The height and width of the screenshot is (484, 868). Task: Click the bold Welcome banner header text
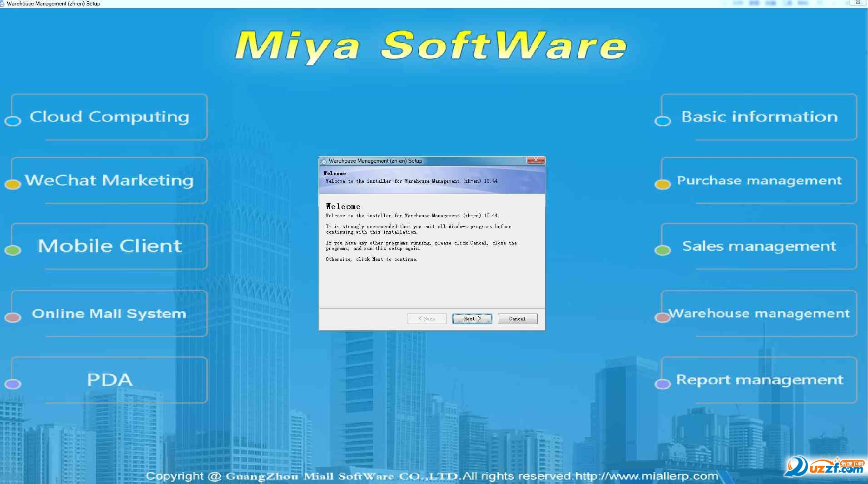tap(335, 173)
